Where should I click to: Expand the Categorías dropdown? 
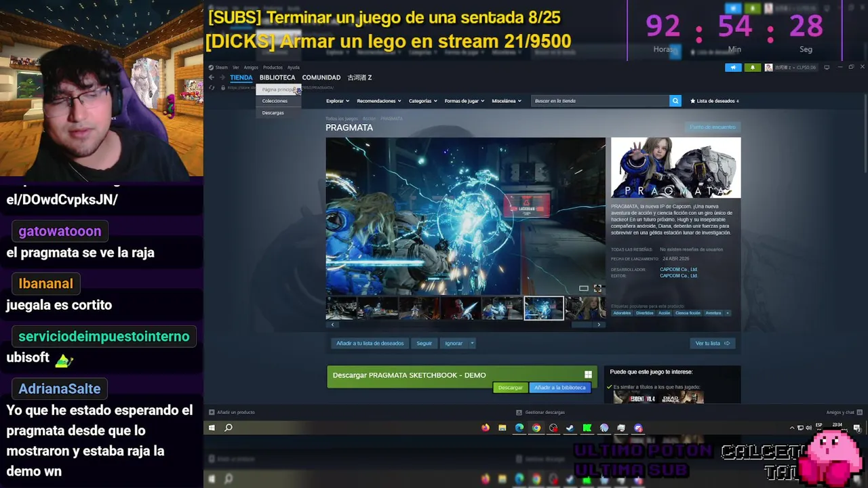point(423,101)
